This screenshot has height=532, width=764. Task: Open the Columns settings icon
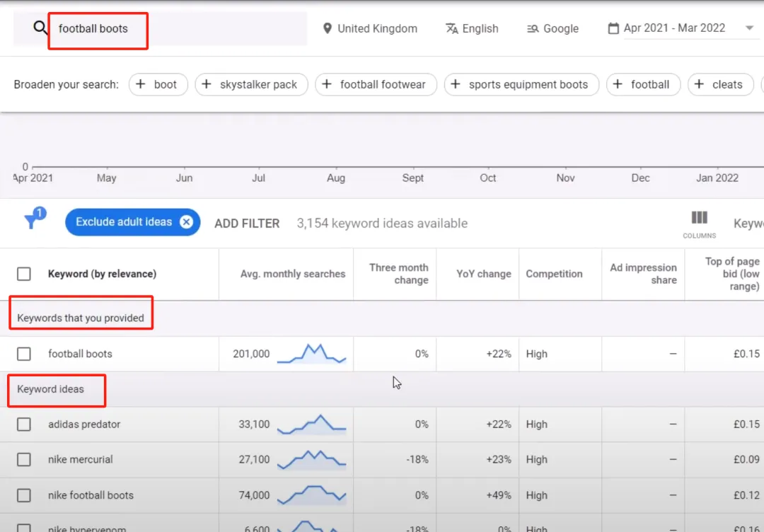tap(699, 218)
